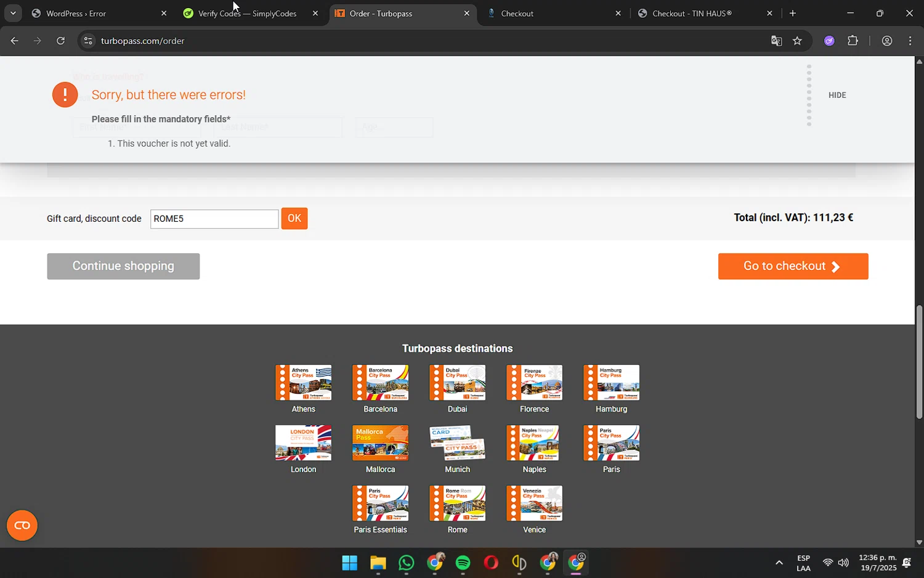Viewport: 924px width, 578px height.
Task: Open the Florence City Pass thumbnail
Action: click(534, 383)
